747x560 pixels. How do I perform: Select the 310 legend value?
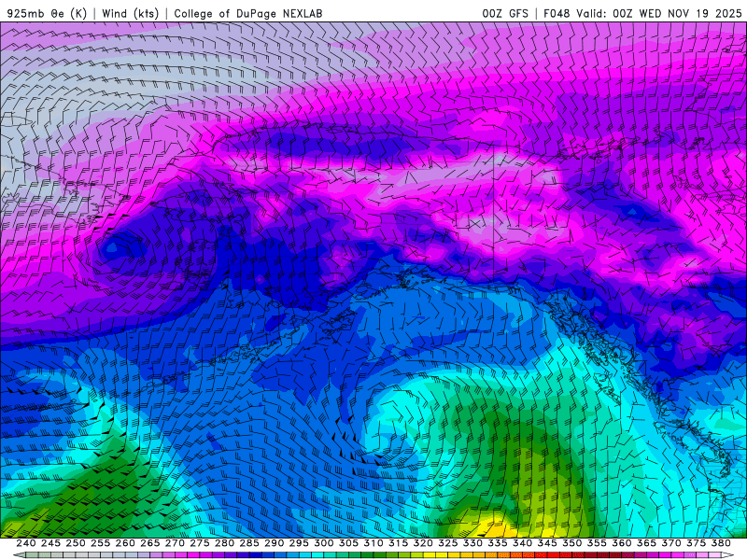(x=373, y=543)
